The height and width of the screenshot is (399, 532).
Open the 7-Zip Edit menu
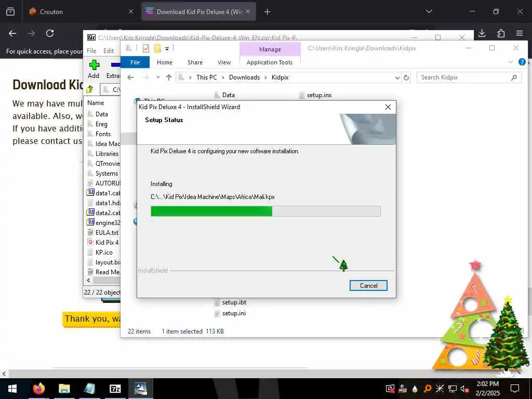tap(109, 51)
